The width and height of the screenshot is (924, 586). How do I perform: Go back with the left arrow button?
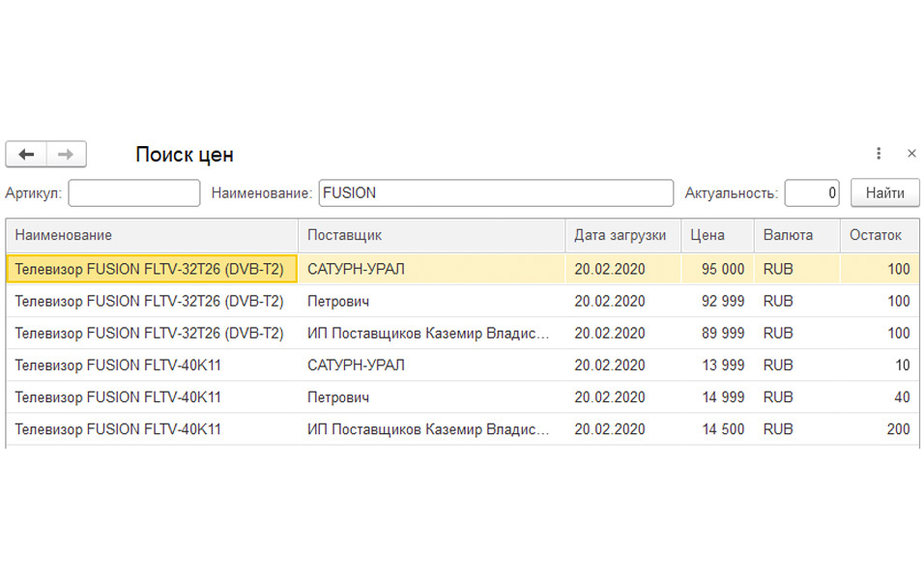(x=26, y=155)
